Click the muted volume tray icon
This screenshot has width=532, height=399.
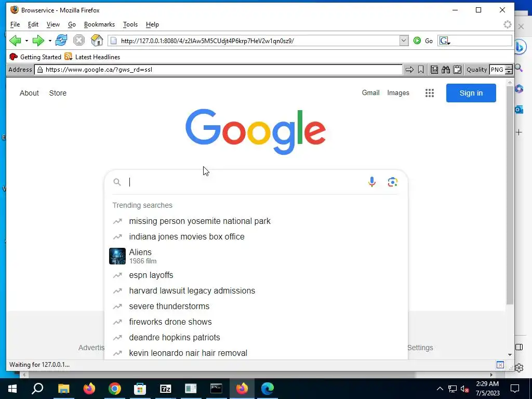[x=465, y=389]
